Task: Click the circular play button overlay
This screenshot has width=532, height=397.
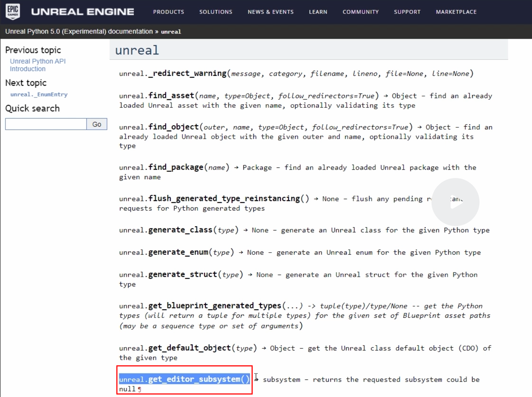Action: tap(455, 202)
